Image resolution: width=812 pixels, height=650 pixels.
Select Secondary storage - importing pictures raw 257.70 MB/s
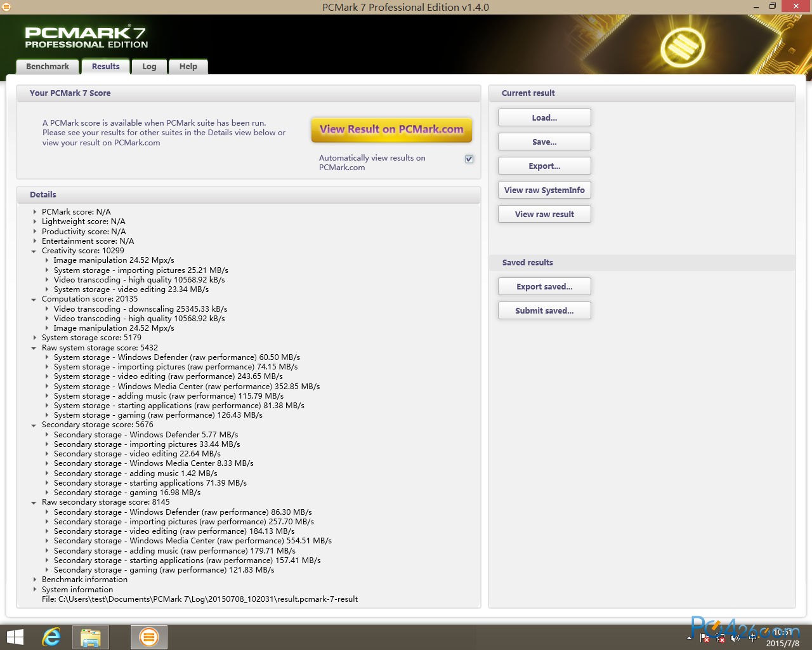click(x=184, y=522)
